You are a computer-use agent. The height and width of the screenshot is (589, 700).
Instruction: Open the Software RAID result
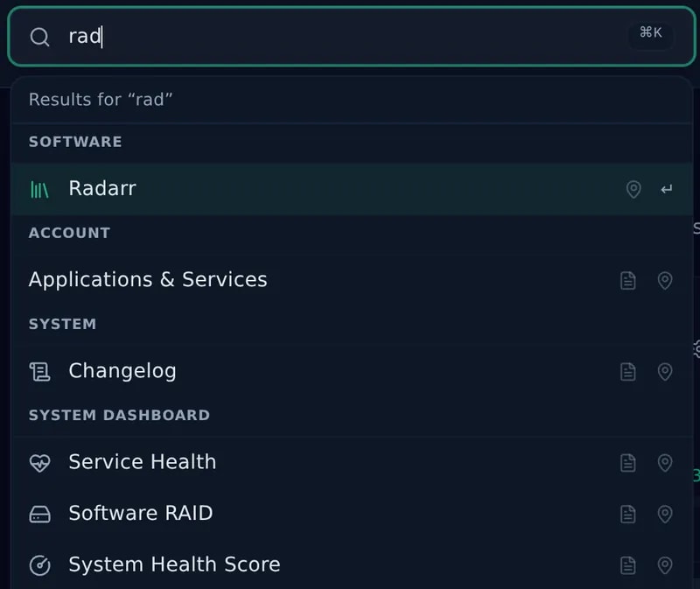(x=352, y=514)
